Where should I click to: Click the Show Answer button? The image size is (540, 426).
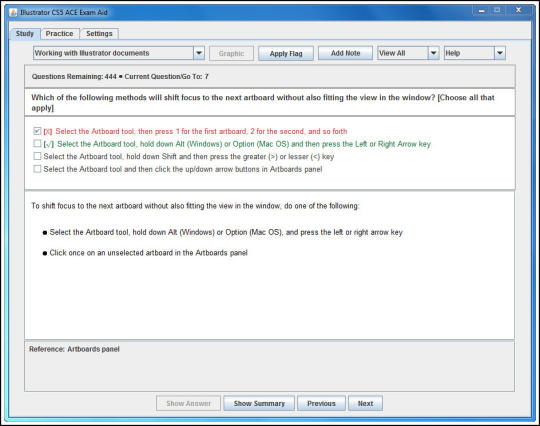(x=188, y=403)
